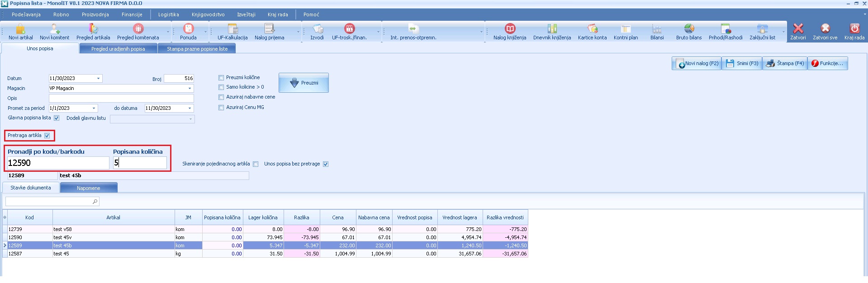Click the Kontni plan toolbar icon
This screenshot has height=283, width=868.
(x=626, y=32)
